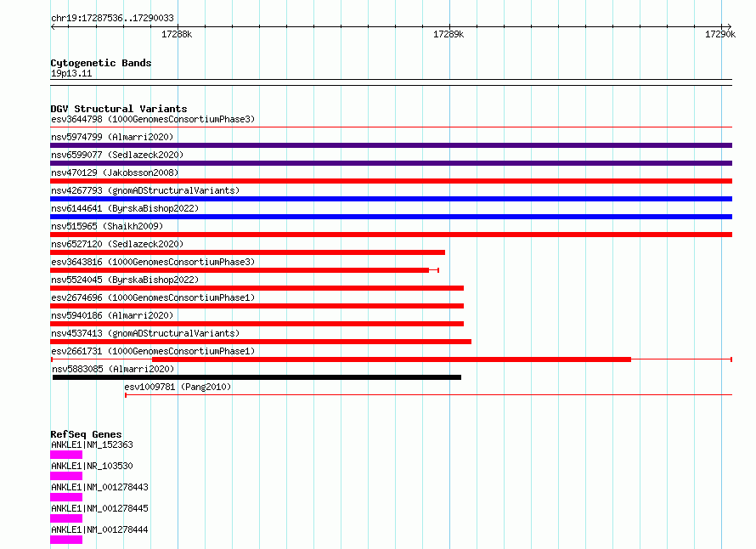Select the nsv5974799 Almarri2020 purple bar

(x=391, y=145)
